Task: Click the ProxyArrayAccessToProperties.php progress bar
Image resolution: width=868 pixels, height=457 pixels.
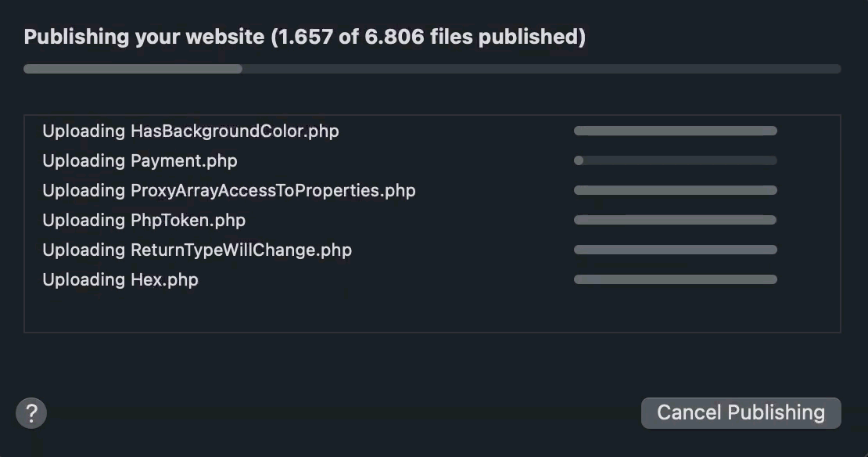Action: [676, 190]
